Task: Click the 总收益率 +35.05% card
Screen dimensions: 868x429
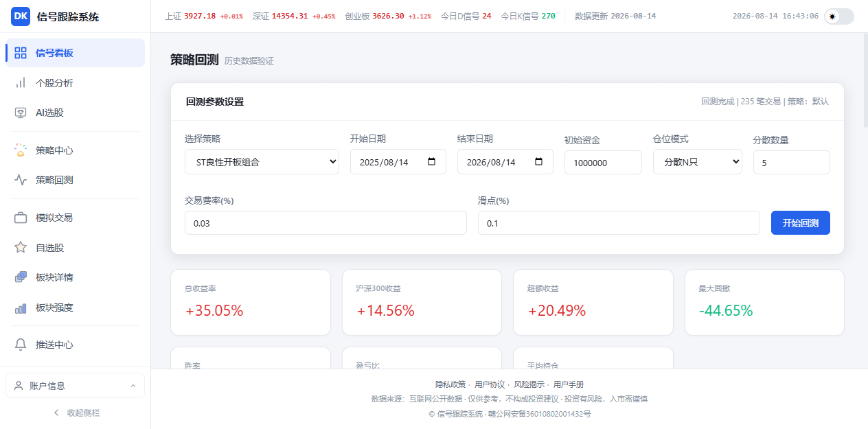Action: (251, 303)
